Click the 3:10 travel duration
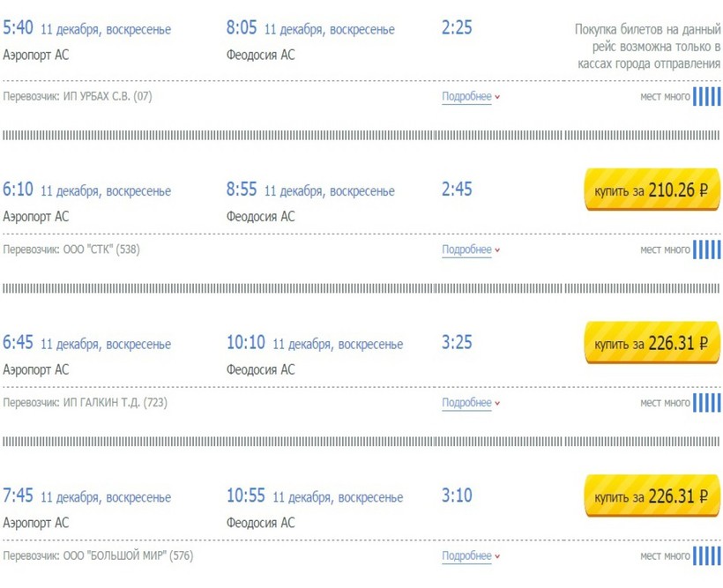723x588 pixels. (457, 495)
